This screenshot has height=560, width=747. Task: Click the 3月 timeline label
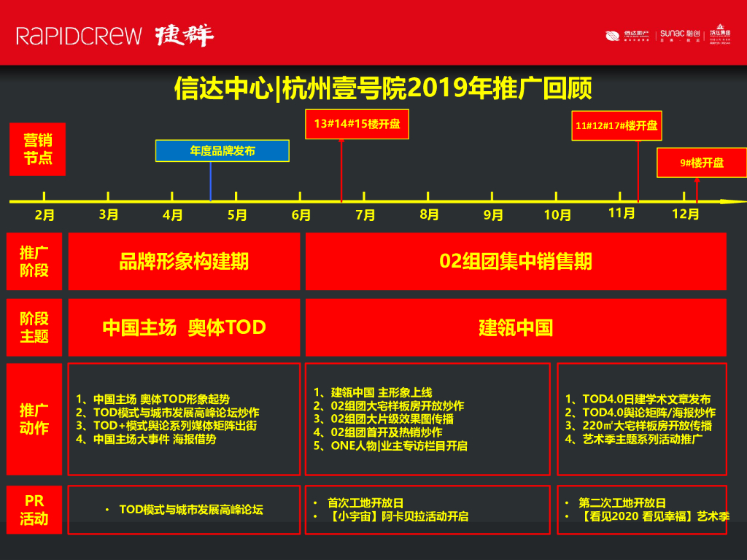(108, 214)
